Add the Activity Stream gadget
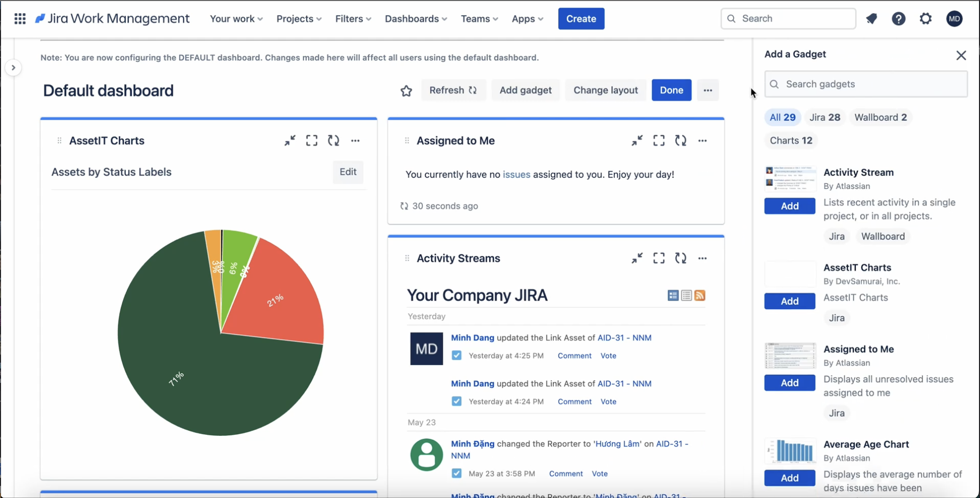This screenshot has height=498, width=980. pyautogui.click(x=789, y=206)
